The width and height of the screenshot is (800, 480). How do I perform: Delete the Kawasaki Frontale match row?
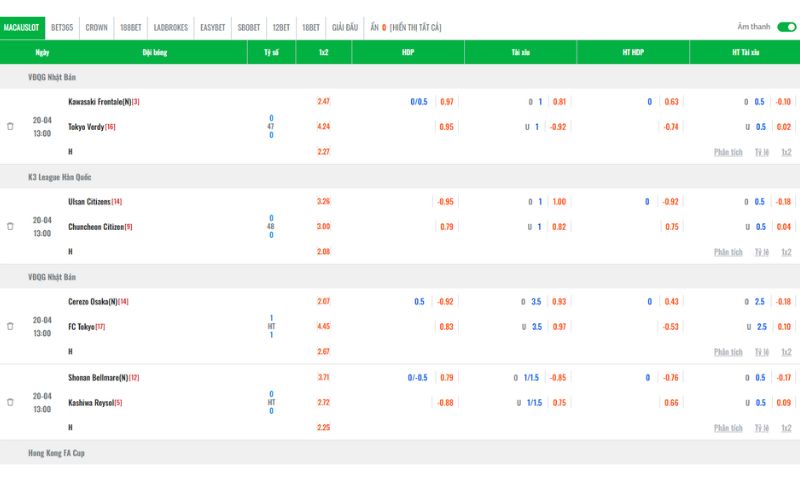(x=10, y=126)
